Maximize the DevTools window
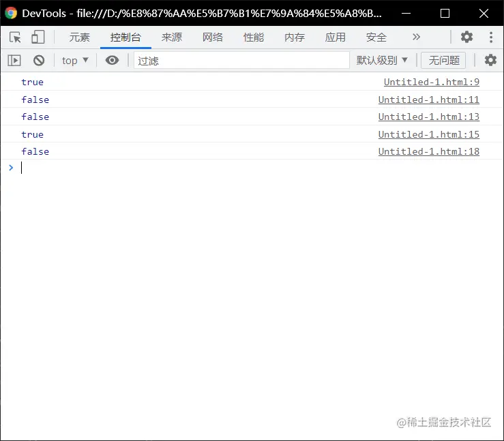 pyautogui.click(x=445, y=13)
